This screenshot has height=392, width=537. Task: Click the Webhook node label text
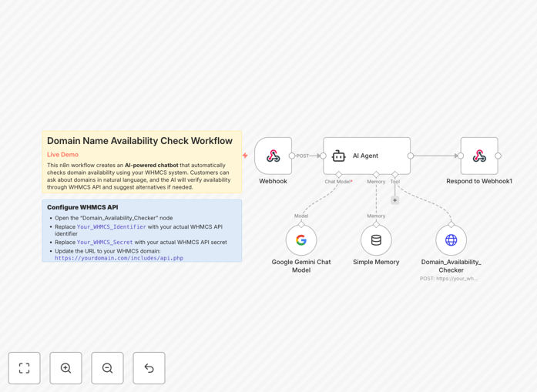click(273, 181)
